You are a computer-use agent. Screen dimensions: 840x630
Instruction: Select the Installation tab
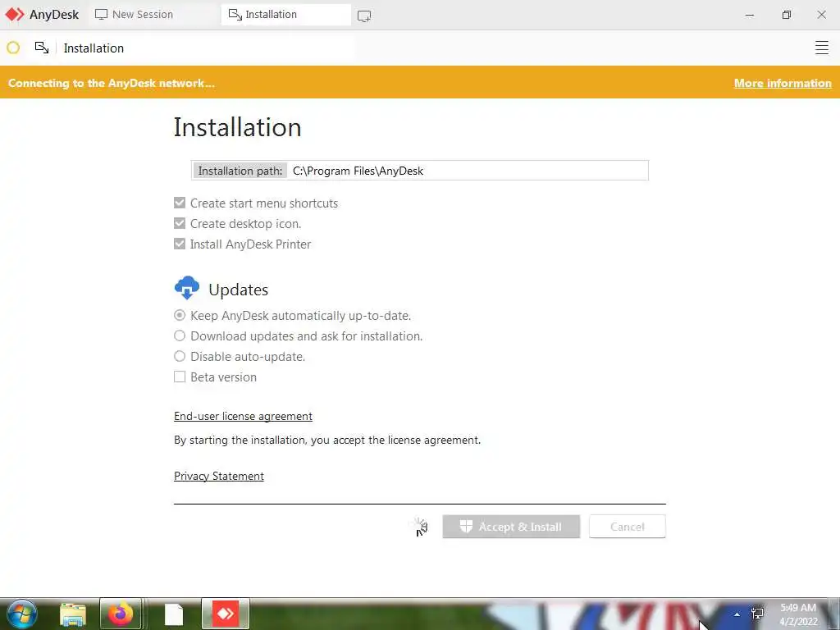click(x=285, y=15)
